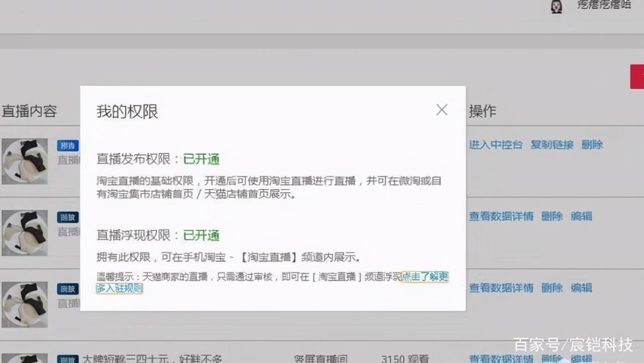
Task: Click the 3150 观看 count in the bottom row
Action: tap(405, 358)
